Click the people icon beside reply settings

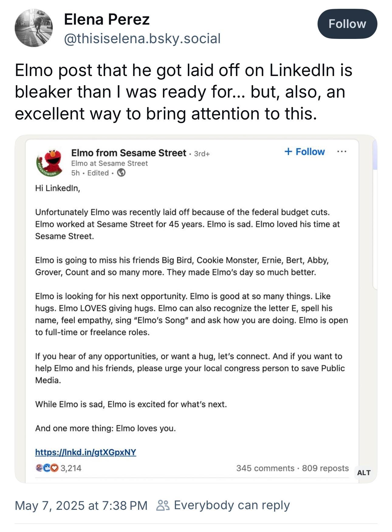163,505
